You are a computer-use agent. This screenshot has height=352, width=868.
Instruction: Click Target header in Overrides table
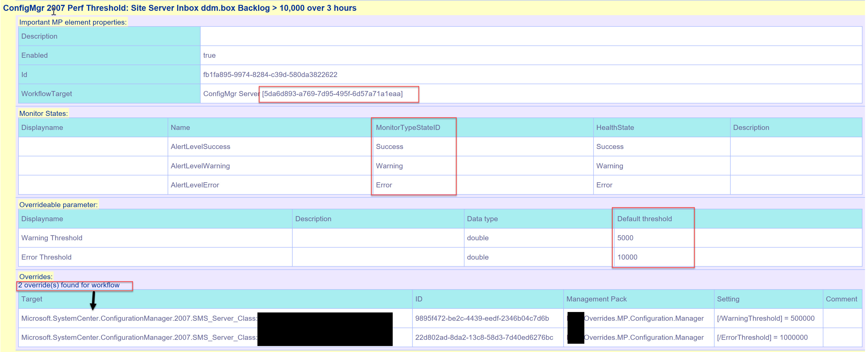pos(32,299)
